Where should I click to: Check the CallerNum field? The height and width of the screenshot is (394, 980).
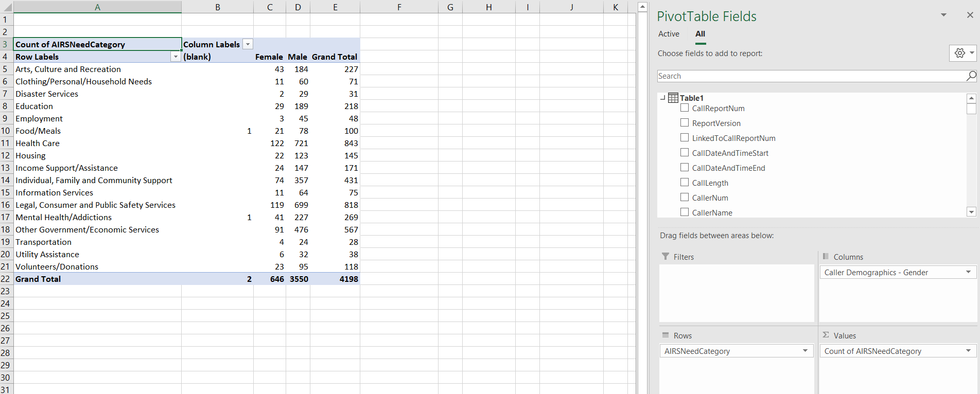(685, 198)
